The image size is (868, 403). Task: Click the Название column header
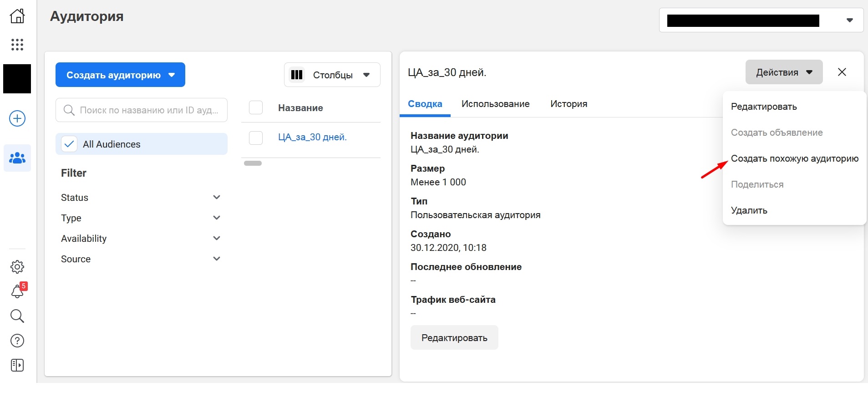tap(300, 108)
